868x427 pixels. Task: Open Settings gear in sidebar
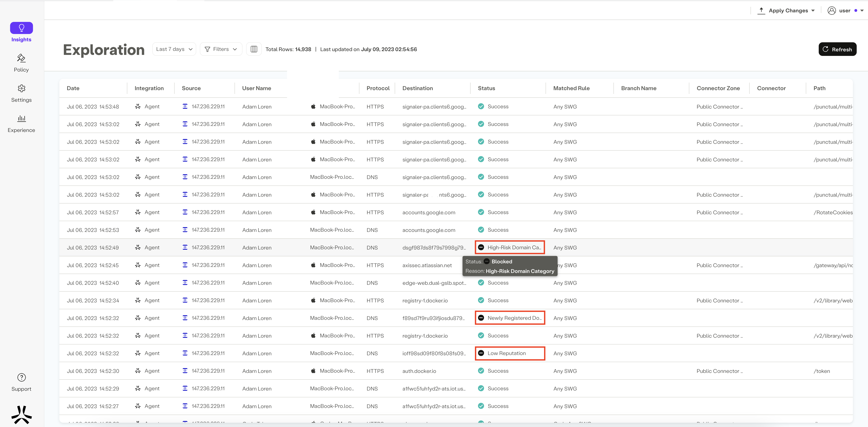click(21, 89)
